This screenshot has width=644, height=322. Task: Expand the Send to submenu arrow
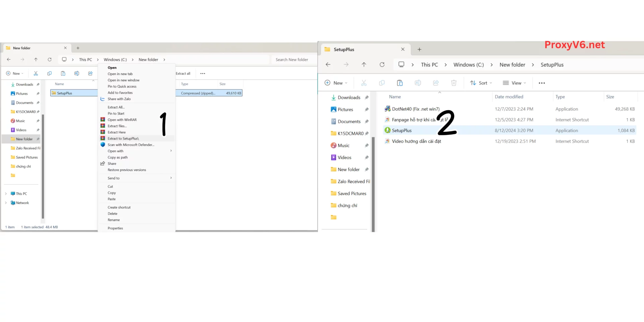[x=171, y=178]
